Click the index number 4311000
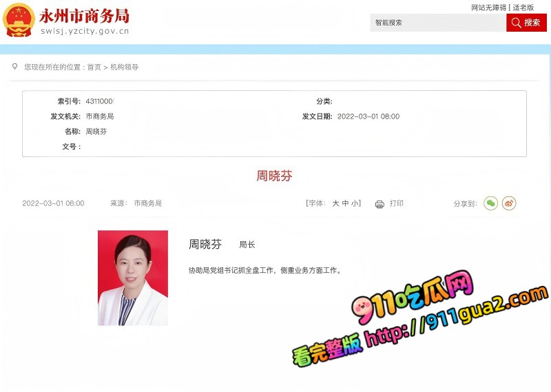The image size is (551, 392). point(100,101)
